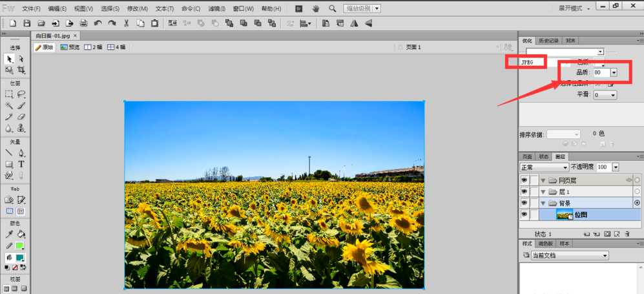Select the Text tool
Image resolution: width=644 pixels, height=294 pixels.
(21, 164)
